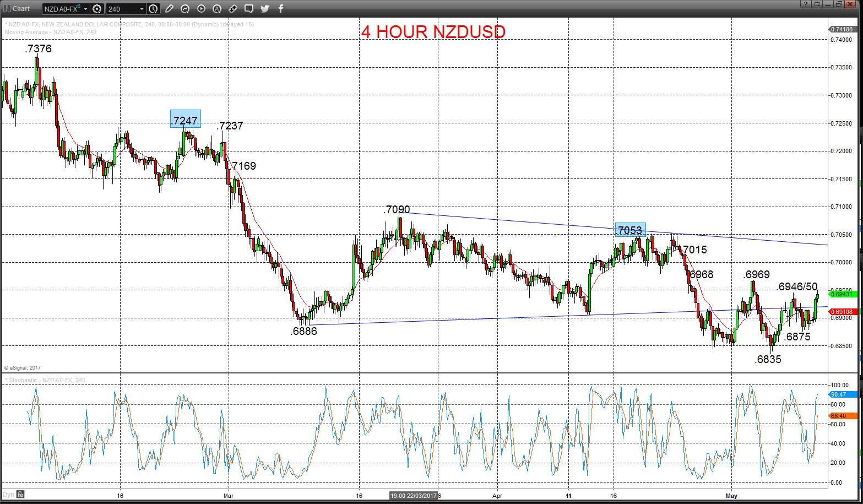Click the .6969 price annotation
This screenshot has width=863, height=504.
pos(757,274)
